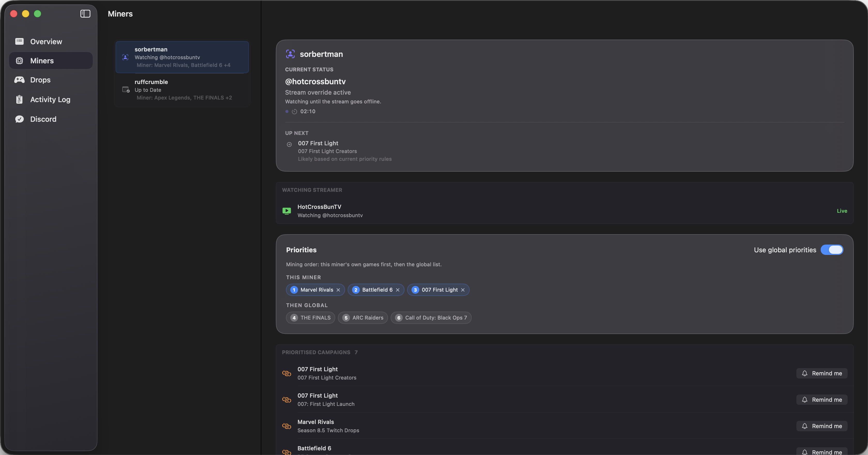Screen dimensions: 868x455
Task: Remove Battlefield 6 from miner priorities
Action: 398,290
